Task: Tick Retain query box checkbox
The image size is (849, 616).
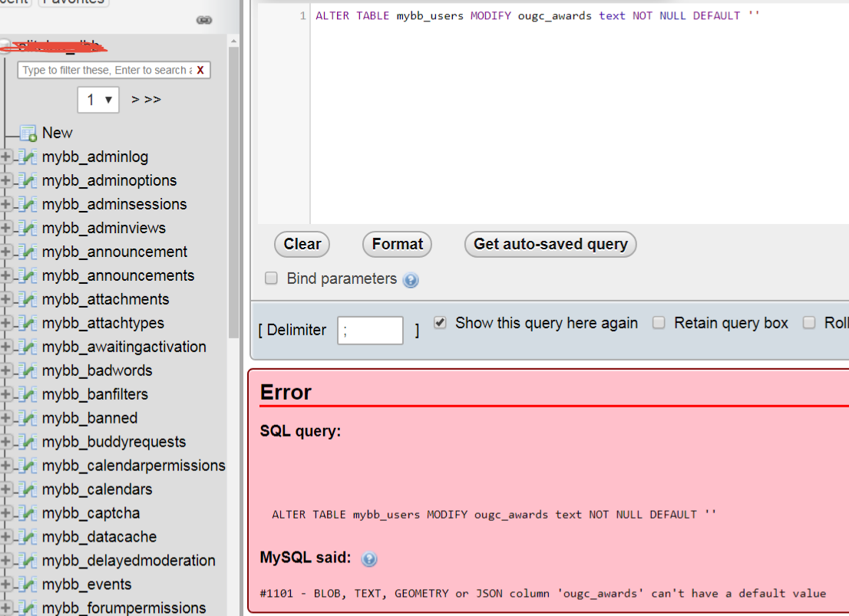Action: (x=659, y=323)
